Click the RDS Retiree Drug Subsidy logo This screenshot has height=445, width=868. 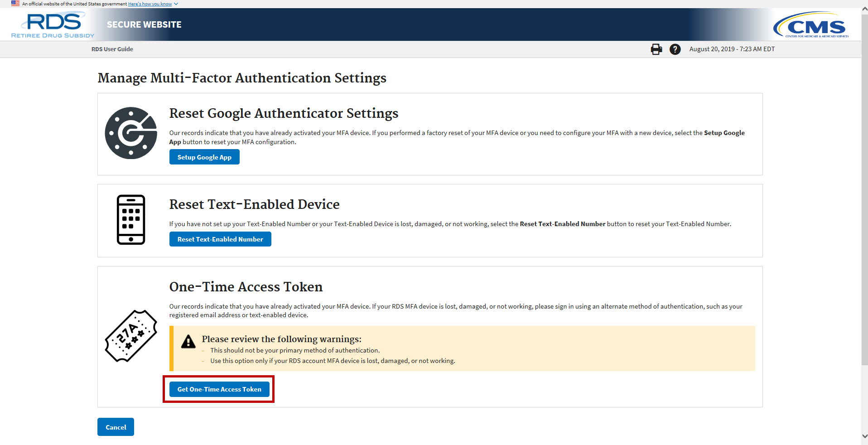pos(53,25)
